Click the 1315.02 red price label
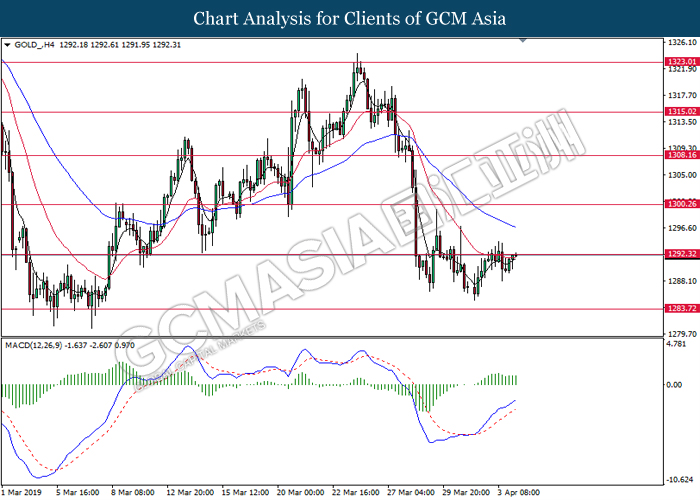 (681, 112)
